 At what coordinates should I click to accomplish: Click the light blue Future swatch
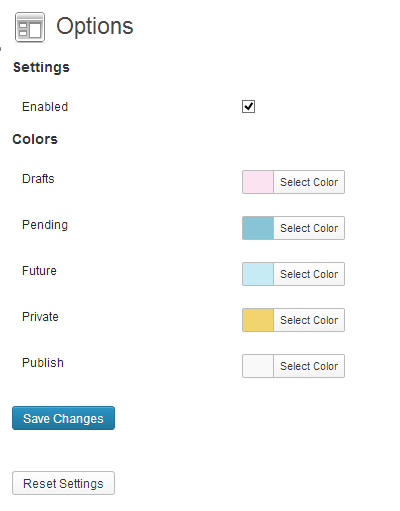(258, 274)
